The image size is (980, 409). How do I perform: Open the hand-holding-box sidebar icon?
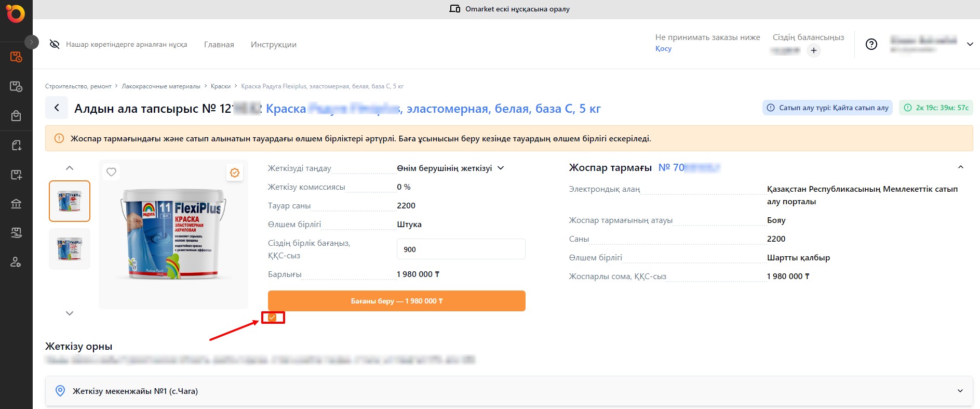click(x=16, y=233)
